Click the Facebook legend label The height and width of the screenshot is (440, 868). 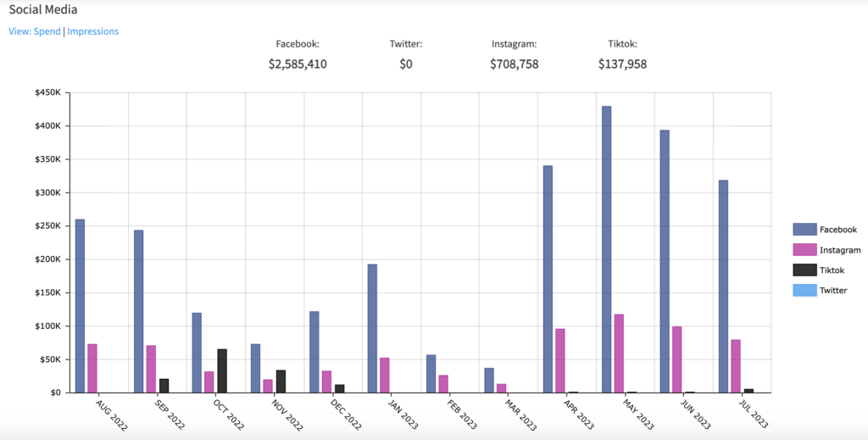[838, 230]
